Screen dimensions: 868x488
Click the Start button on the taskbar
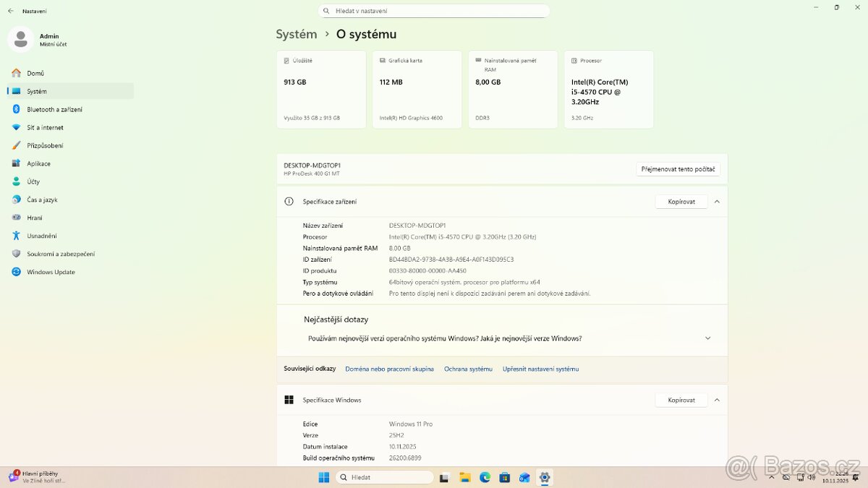pyautogui.click(x=323, y=477)
